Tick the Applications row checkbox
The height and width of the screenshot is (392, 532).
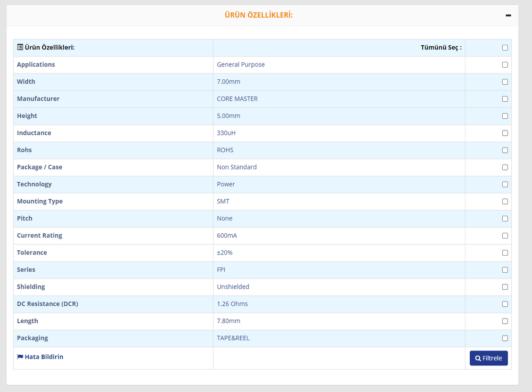[x=505, y=65]
